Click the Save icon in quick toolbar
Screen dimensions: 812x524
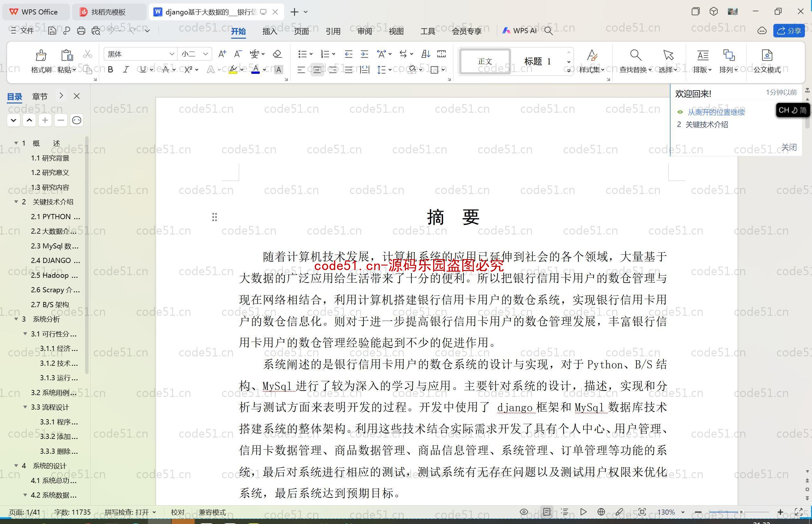[52, 31]
